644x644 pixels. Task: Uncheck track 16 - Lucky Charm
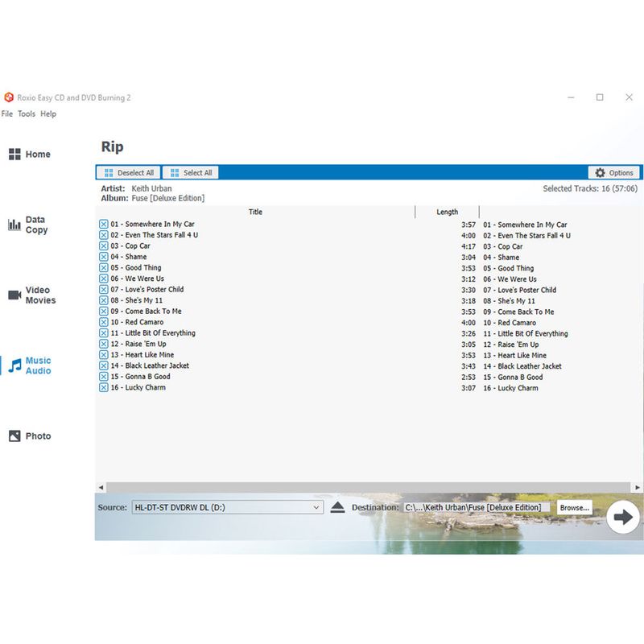coord(104,387)
